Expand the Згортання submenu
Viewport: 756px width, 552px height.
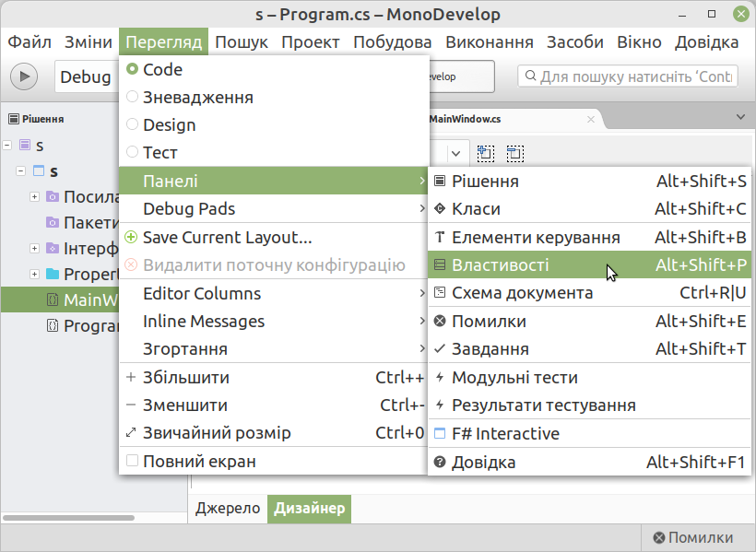[x=274, y=348]
